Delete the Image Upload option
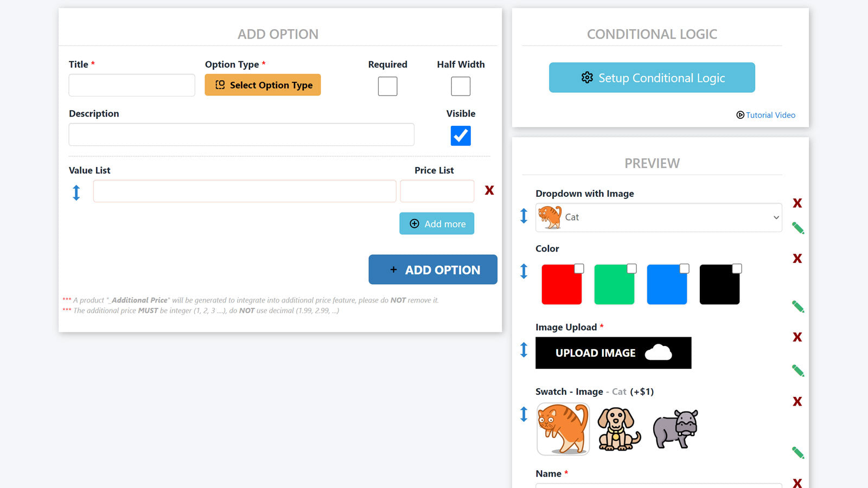Viewport: 868px width, 488px height. (797, 337)
